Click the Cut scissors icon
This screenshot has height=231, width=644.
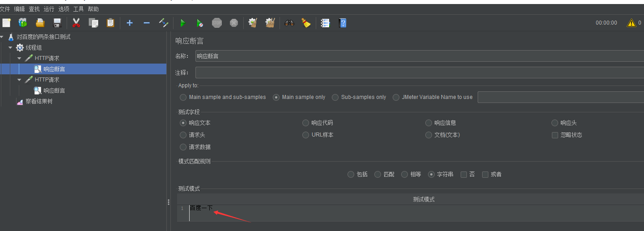pyautogui.click(x=76, y=23)
